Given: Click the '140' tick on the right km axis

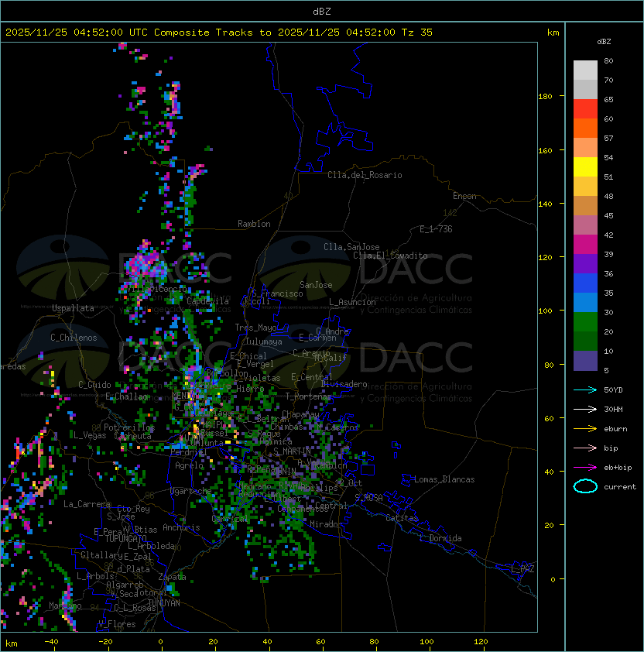Looking at the screenshot, I should point(545,204).
